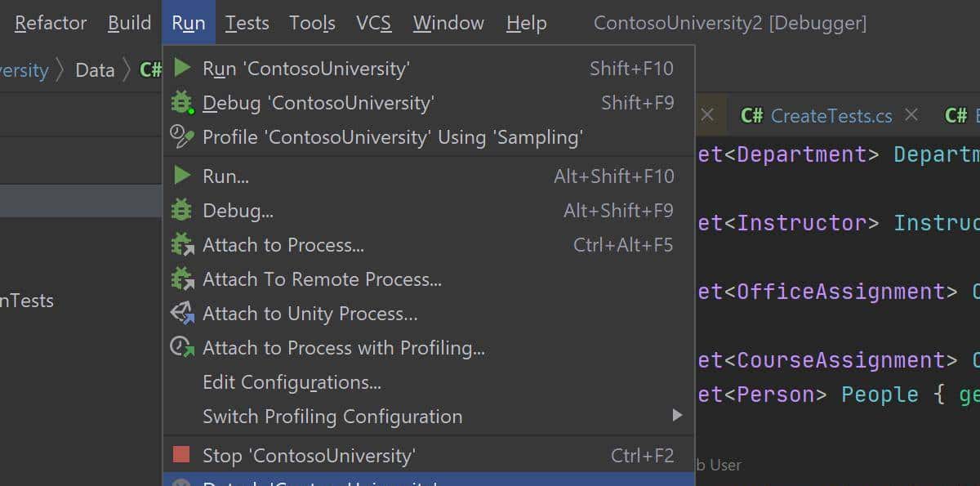The width and height of the screenshot is (980, 486).
Task: Click the Profile 'ContosoUniversity' sampling icon
Action: (181, 137)
